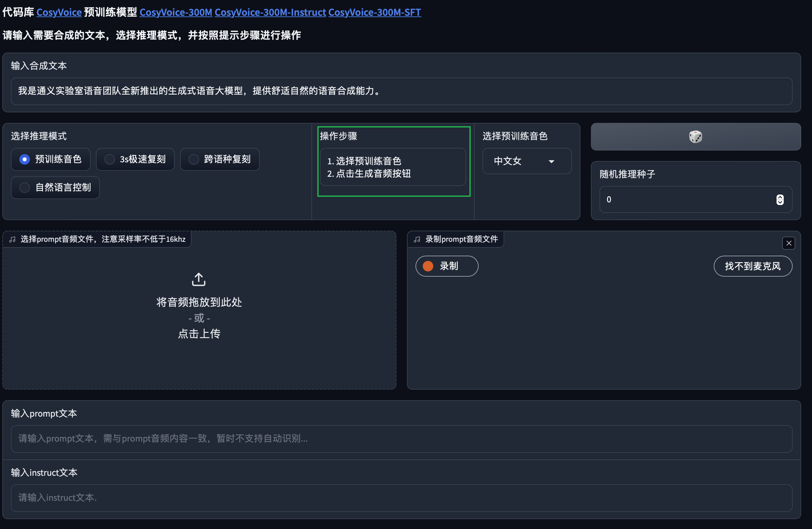This screenshot has width=812, height=529.
Task: Click the 随机推理种子 label
Action: pos(627,174)
